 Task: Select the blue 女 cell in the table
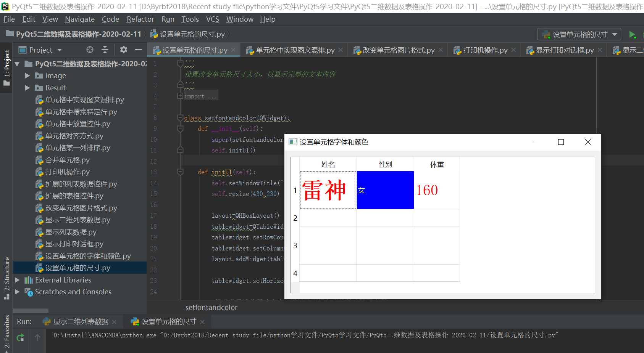tap(385, 190)
